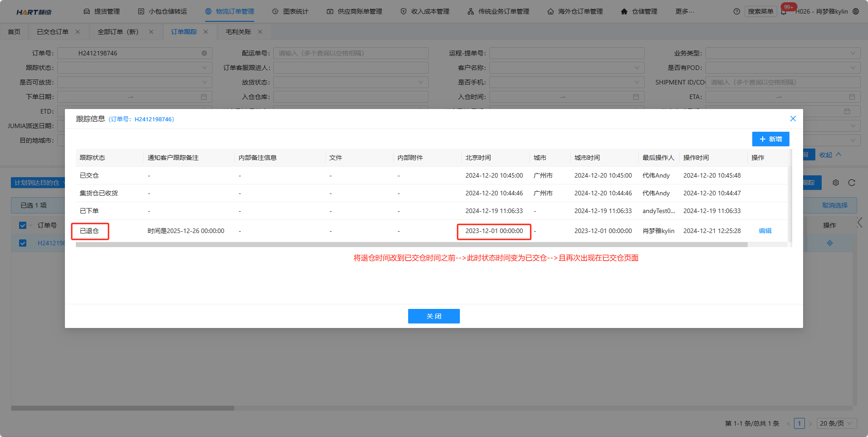Screen dimensions: 868x437
Task: Click the 新增 button in dialog
Action: (770, 139)
